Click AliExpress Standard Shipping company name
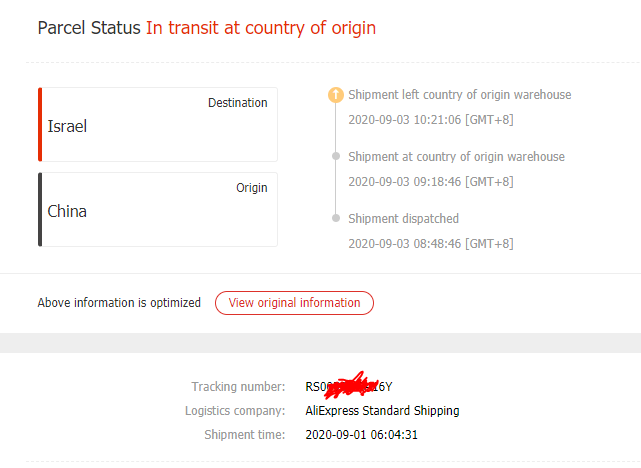 pyautogui.click(x=382, y=410)
